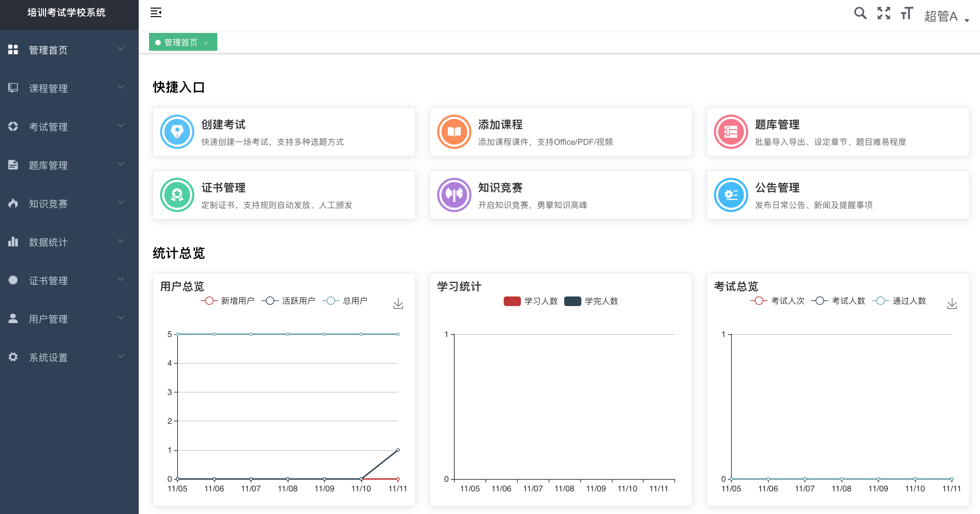Close the 管理首页 tab
This screenshot has height=514, width=980.
(206, 43)
